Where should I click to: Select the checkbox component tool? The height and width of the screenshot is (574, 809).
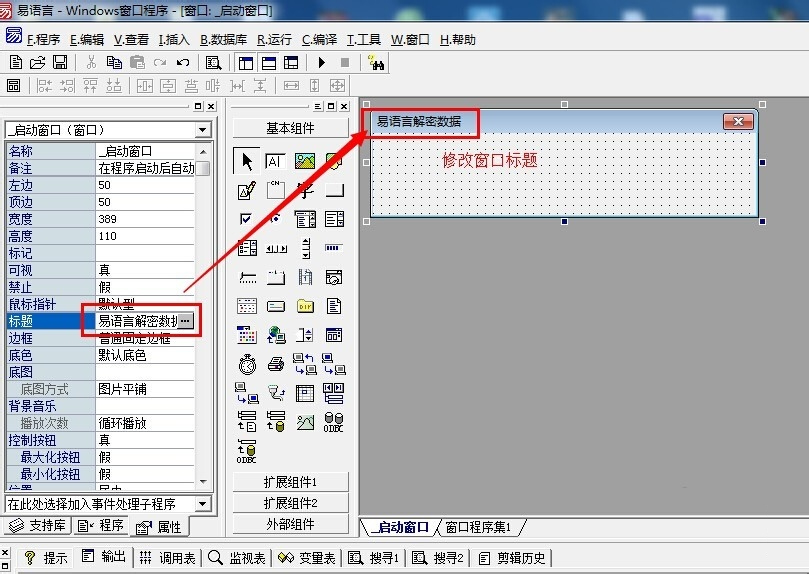[246, 219]
